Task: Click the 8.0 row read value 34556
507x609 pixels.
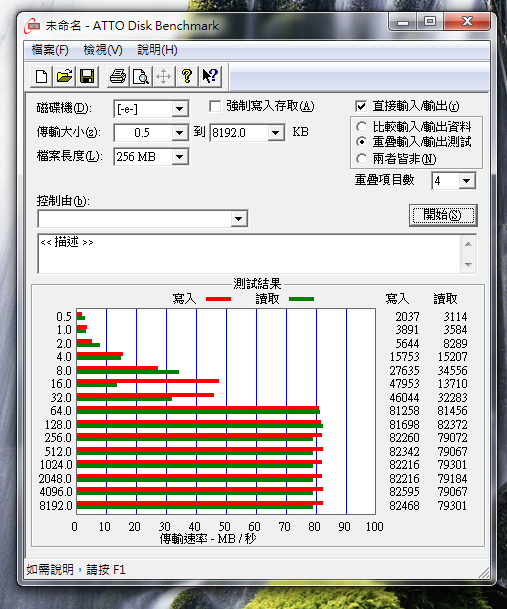Action: point(452,371)
